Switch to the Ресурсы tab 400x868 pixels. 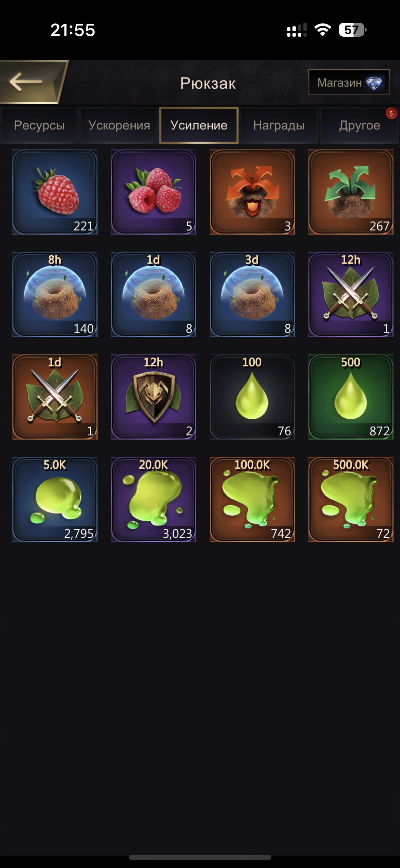pyautogui.click(x=39, y=126)
